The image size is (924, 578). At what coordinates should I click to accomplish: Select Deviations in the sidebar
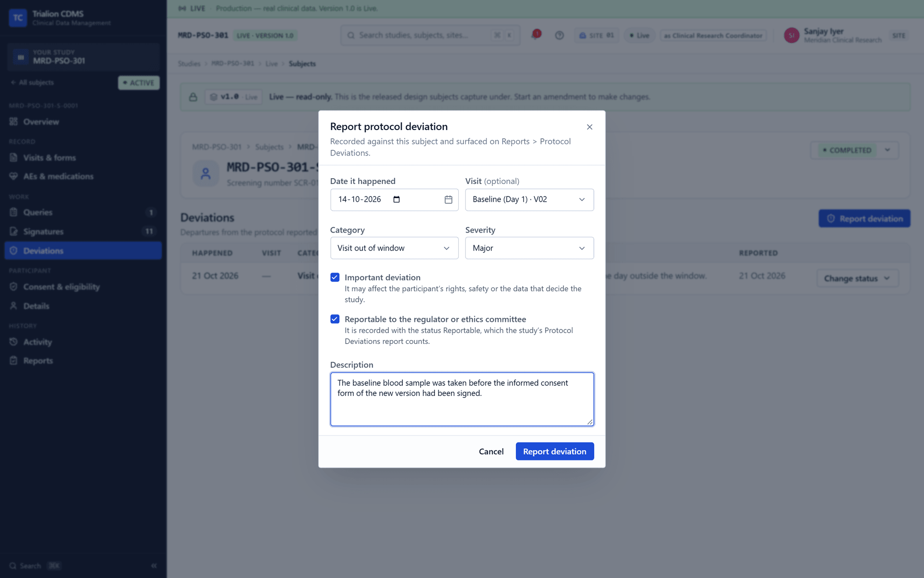click(x=83, y=250)
